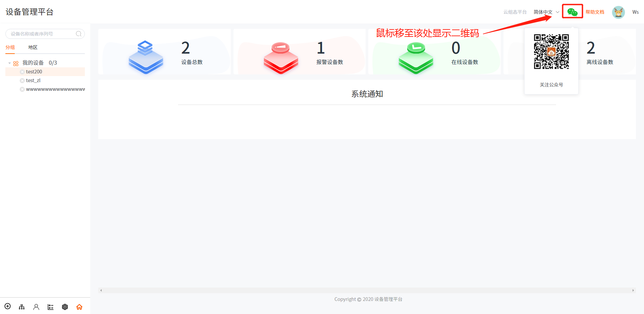This screenshot has width=644, height=314.
Task: Open the 简体中文 language dropdown
Action: click(546, 12)
